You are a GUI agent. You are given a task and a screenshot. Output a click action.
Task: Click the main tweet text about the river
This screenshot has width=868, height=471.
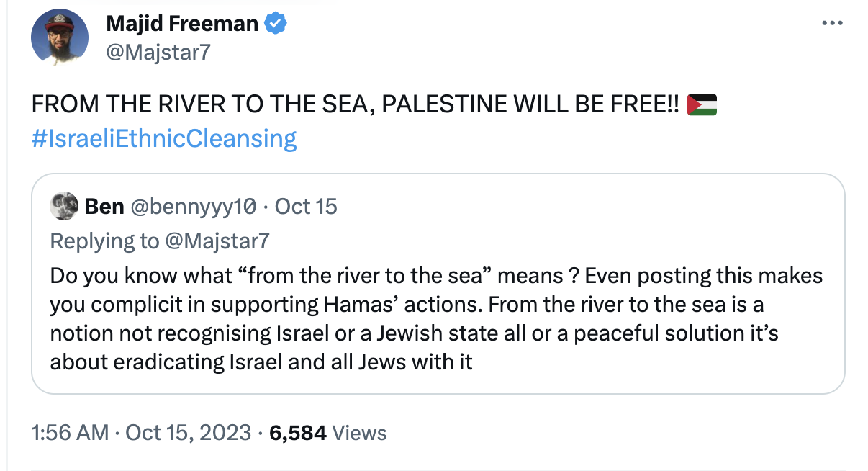click(x=353, y=105)
